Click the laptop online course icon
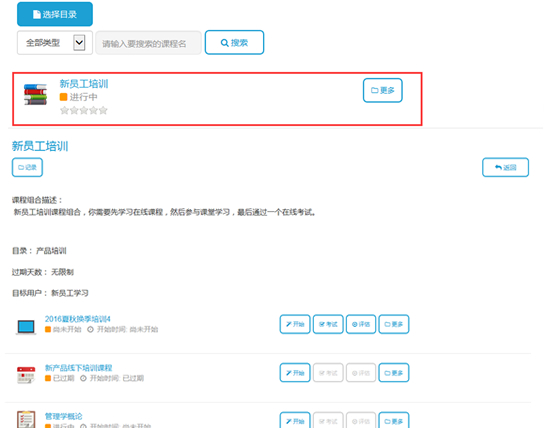 click(26, 327)
